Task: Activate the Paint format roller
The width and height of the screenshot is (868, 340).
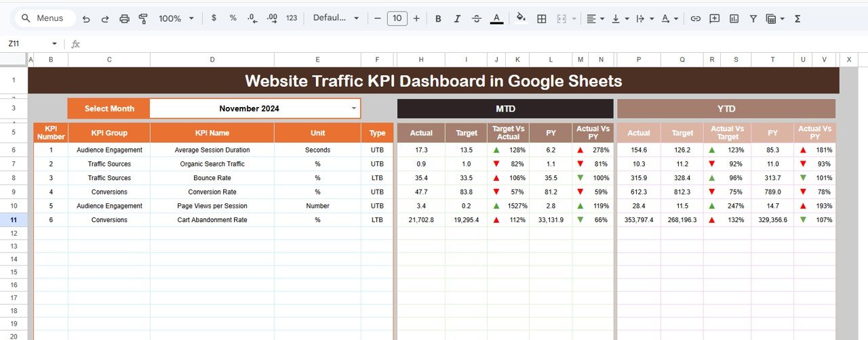Action: coord(143,19)
